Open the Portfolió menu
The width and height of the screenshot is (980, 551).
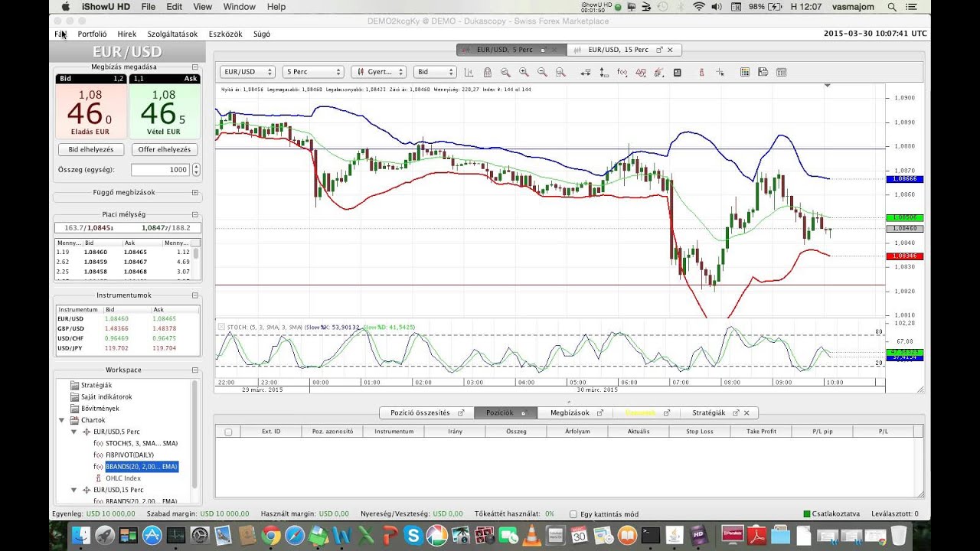pyautogui.click(x=92, y=34)
